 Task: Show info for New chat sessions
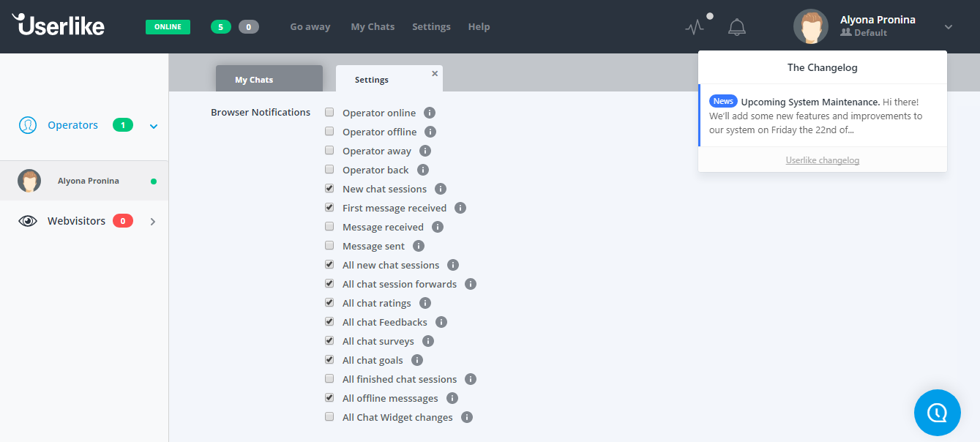[441, 189]
